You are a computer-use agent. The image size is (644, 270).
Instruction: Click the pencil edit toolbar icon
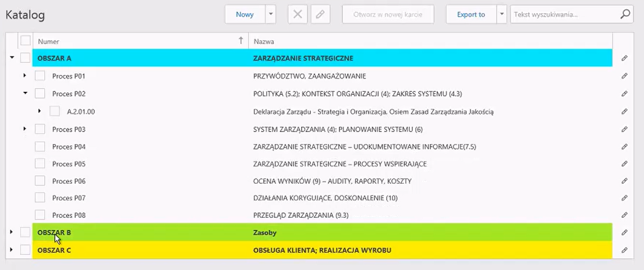[x=320, y=15]
